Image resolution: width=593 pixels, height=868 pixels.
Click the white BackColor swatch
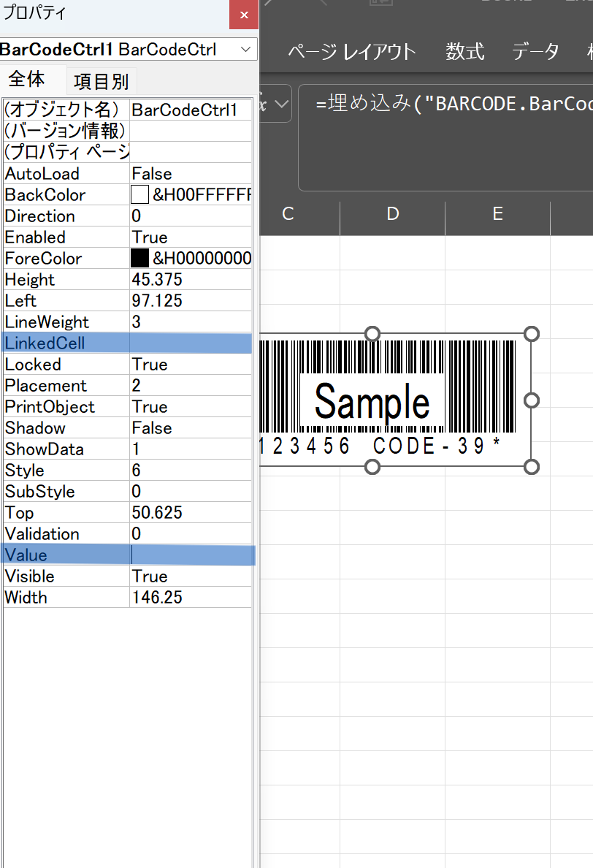139,195
